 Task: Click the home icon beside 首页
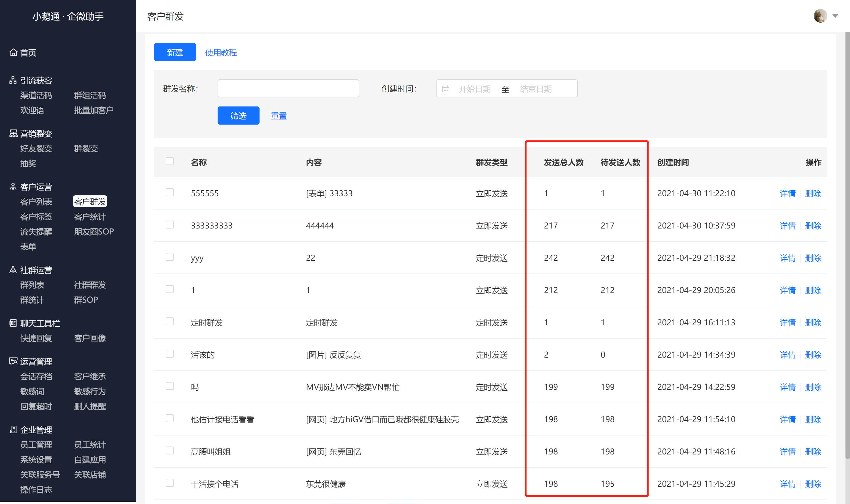[x=13, y=52]
